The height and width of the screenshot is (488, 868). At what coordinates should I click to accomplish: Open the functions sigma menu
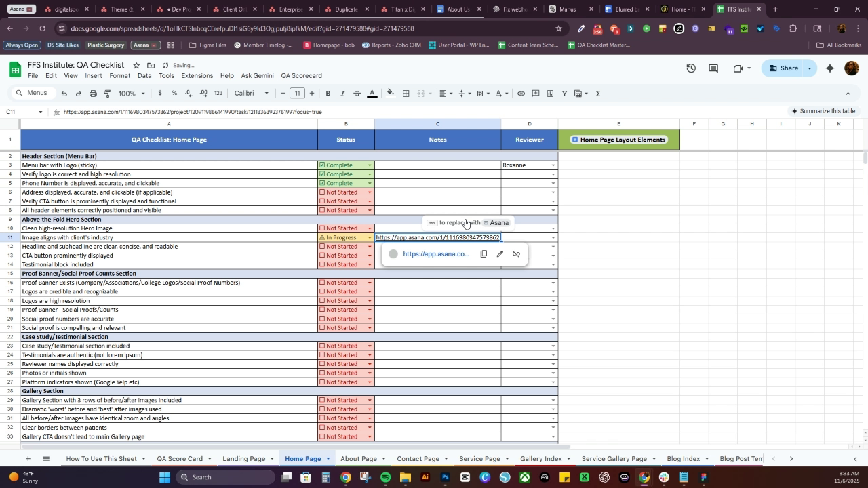598,94
